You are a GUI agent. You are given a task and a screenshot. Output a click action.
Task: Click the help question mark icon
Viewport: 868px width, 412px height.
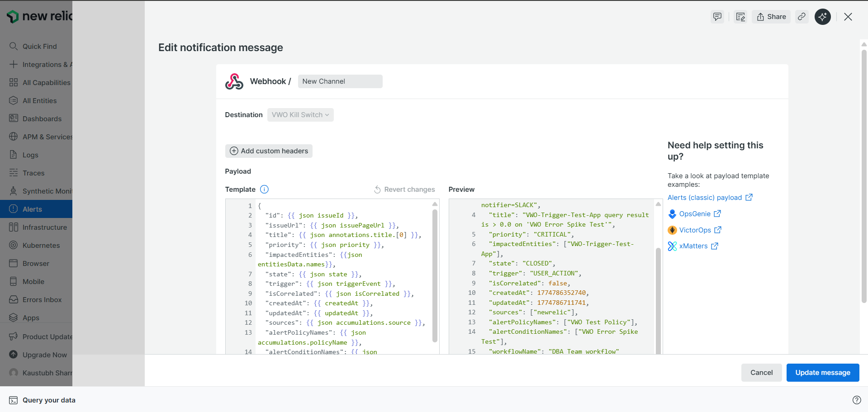[x=857, y=400]
